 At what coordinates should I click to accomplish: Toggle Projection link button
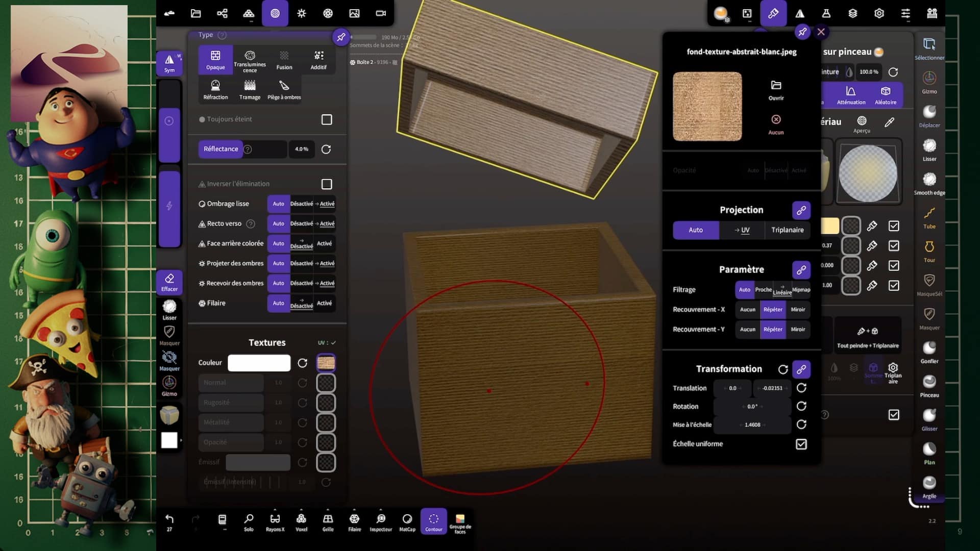point(801,210)
